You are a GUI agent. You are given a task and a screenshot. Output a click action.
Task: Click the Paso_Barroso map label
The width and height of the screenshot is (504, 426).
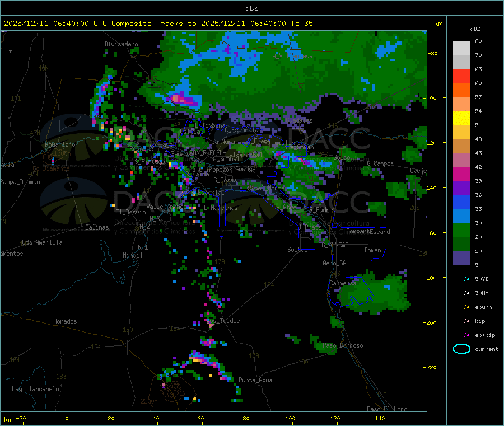[x=343, y=345]
